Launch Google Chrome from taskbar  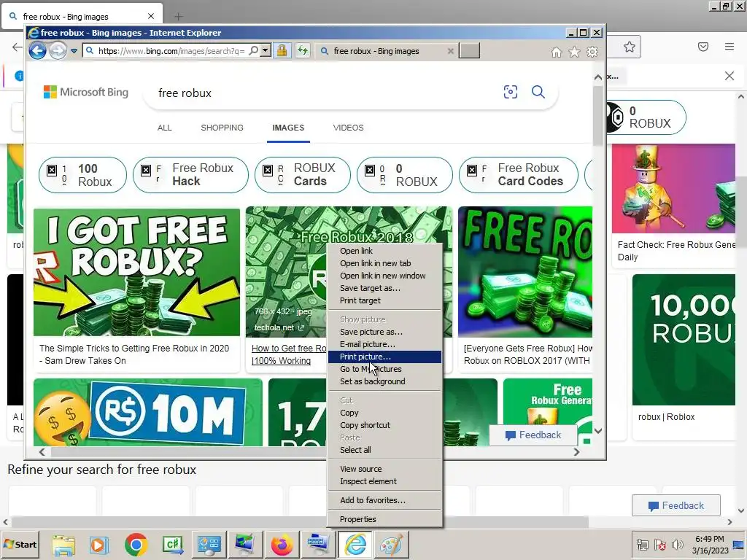coord(136,544)
